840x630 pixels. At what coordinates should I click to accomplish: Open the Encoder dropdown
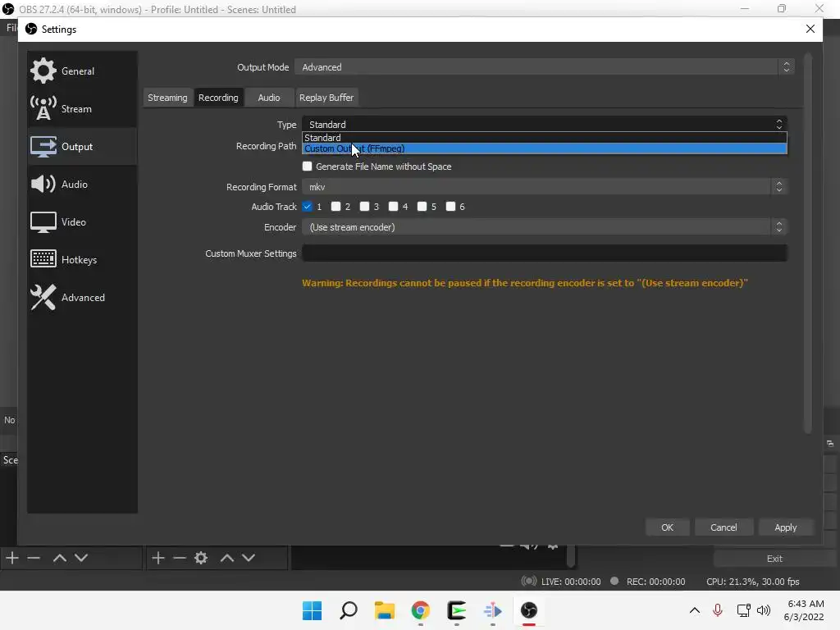[x=545, y=227]
